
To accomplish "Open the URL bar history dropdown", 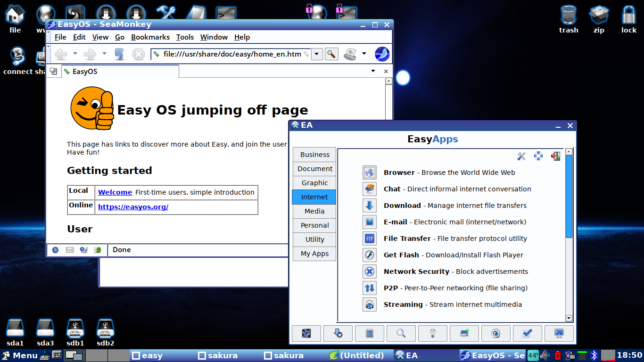I will click(317, 54).
